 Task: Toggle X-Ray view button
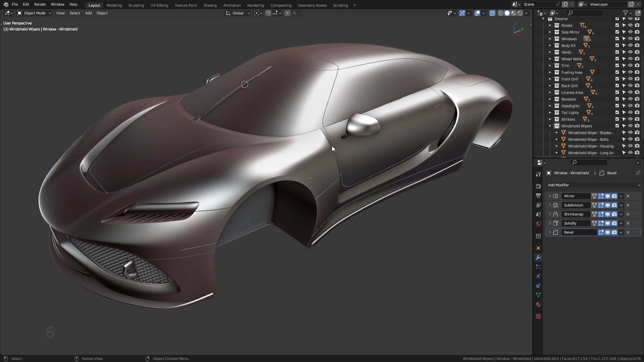(x=492, y=13)
